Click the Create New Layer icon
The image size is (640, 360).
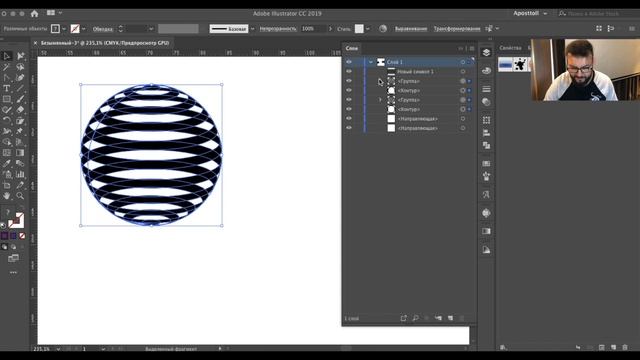(451, 318)
